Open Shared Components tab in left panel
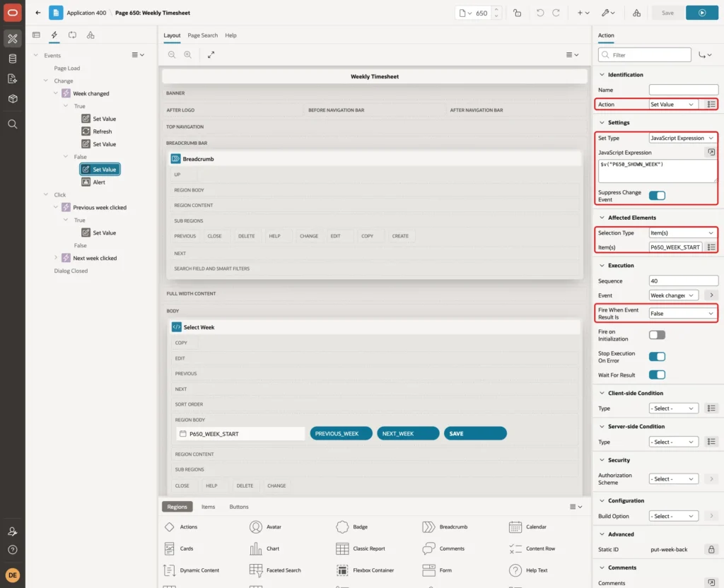Viewport: 724px width, 588px height. [x=90, y=35]
